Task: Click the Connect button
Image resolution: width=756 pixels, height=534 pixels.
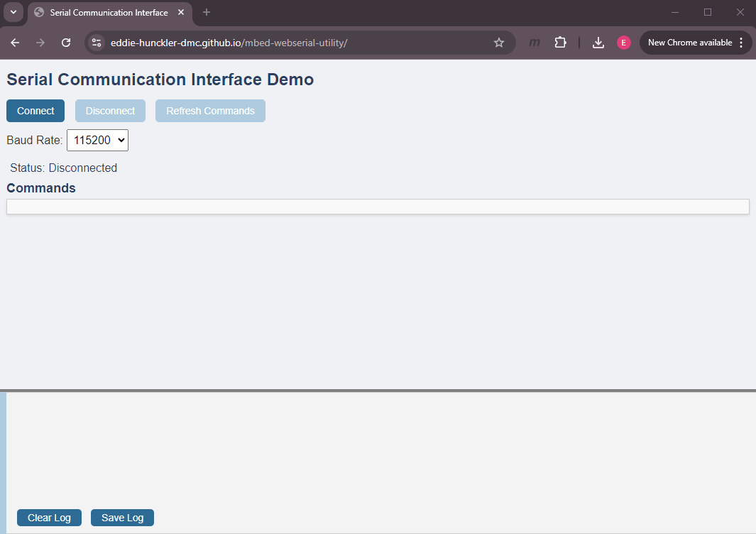Action: point(35,111)
